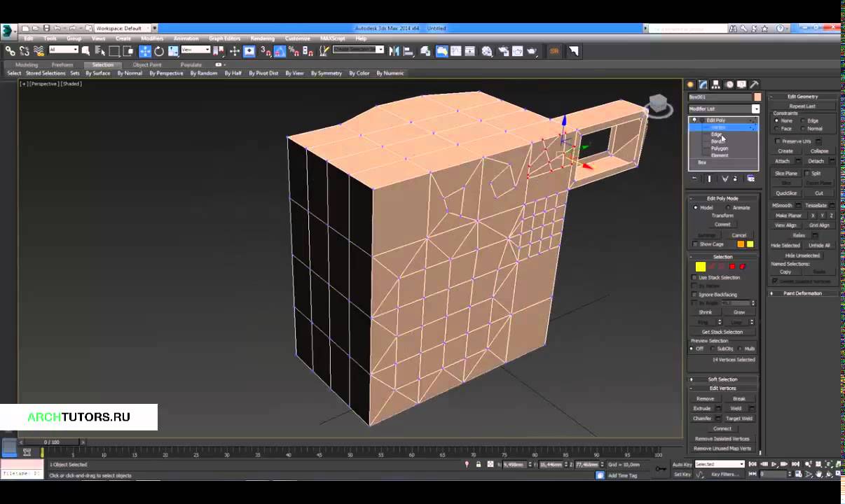Viewport: 845px width, 504px height.
Task: Click the QuickSlice button
Action: pyautogui.click(x=786, y=193)
